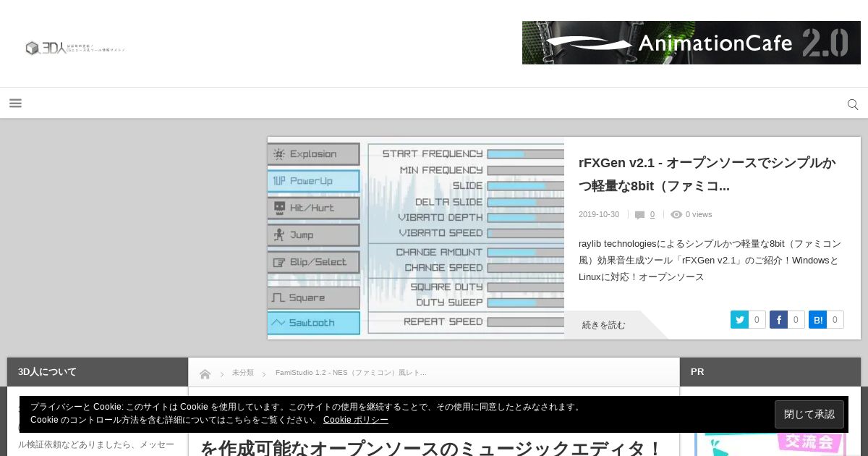Click the Twitter share count
Screen dimensions: 868x456
(x=757, y=320)
